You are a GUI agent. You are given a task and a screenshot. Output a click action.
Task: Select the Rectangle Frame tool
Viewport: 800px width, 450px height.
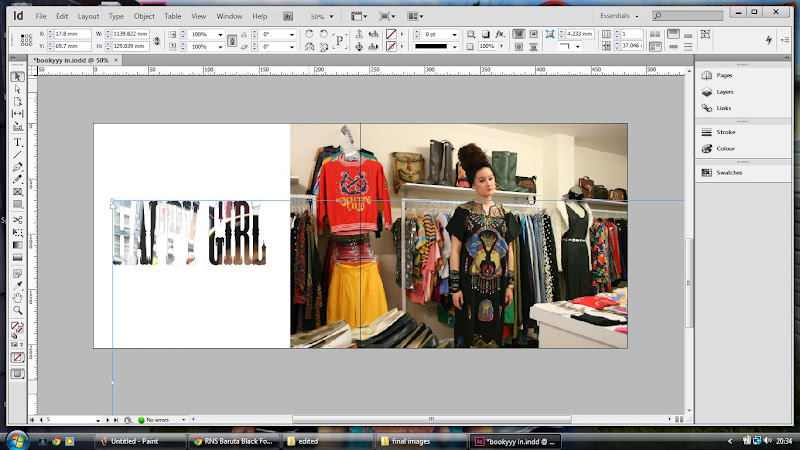point(17,192)
